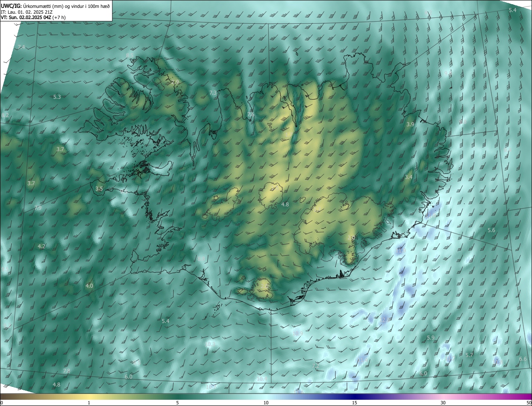Click the 4.2 value label

(x=42, y=247)
